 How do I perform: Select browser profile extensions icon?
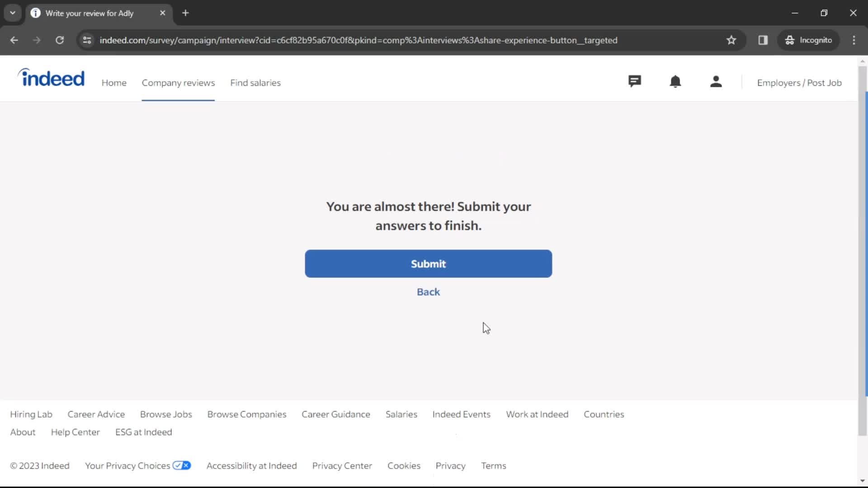pyautogui.click(x=763, y=40)
